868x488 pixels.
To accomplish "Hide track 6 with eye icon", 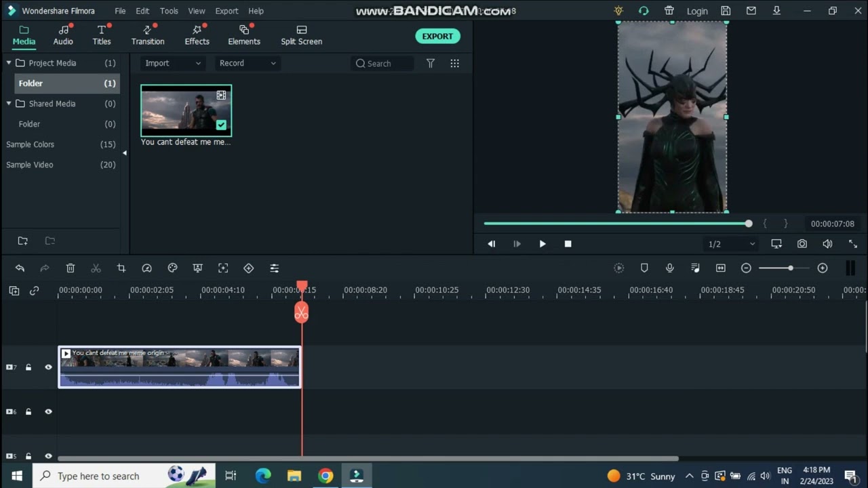I will [x=48, y=411].
